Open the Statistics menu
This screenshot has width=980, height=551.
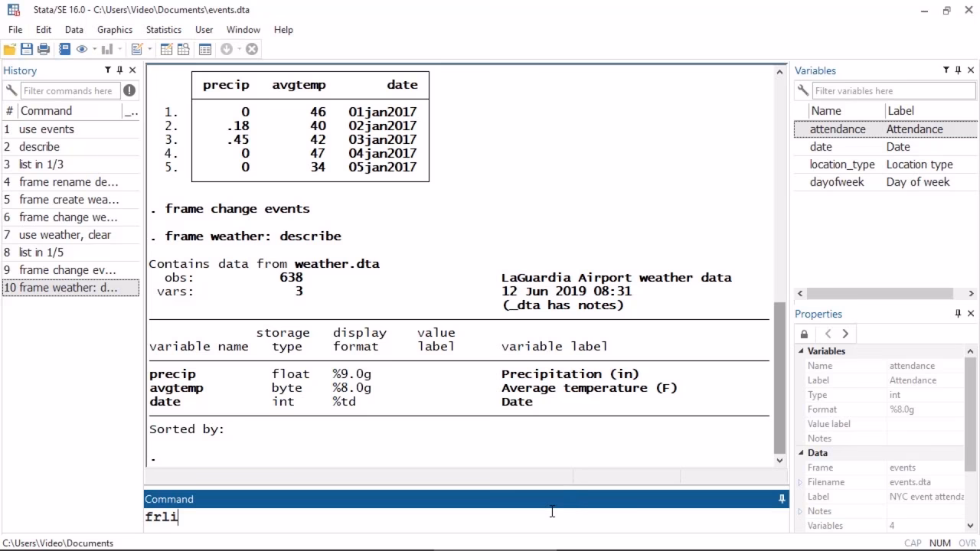coord(163,29)
